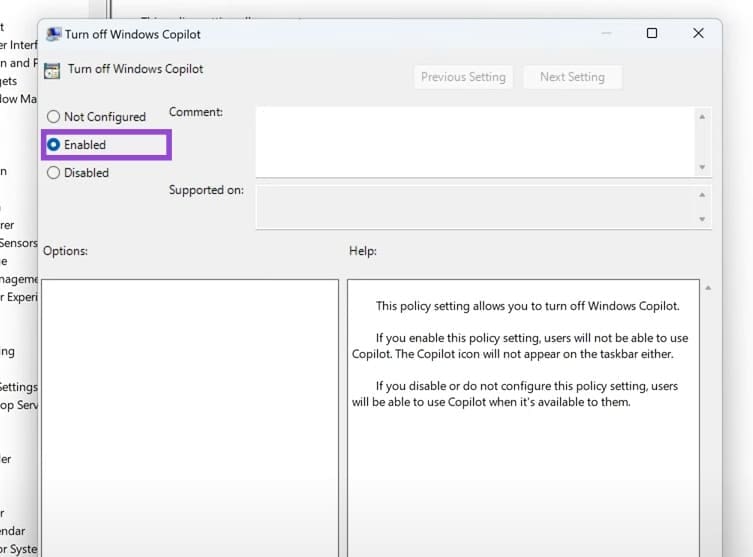The image size is (753, 557).
Task: Close the Turn off Windows Copilot dialog
Action: coord(698,33)
